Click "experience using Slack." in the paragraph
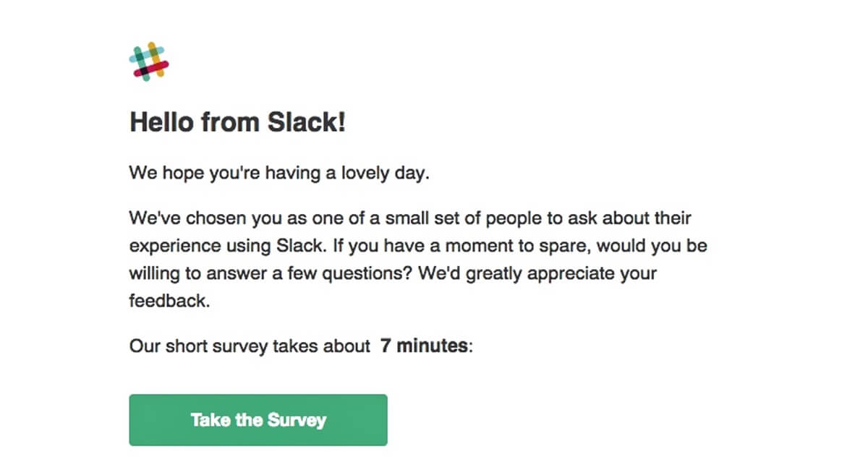Screen dimensions: 868x475 click(x=228, y=246)
